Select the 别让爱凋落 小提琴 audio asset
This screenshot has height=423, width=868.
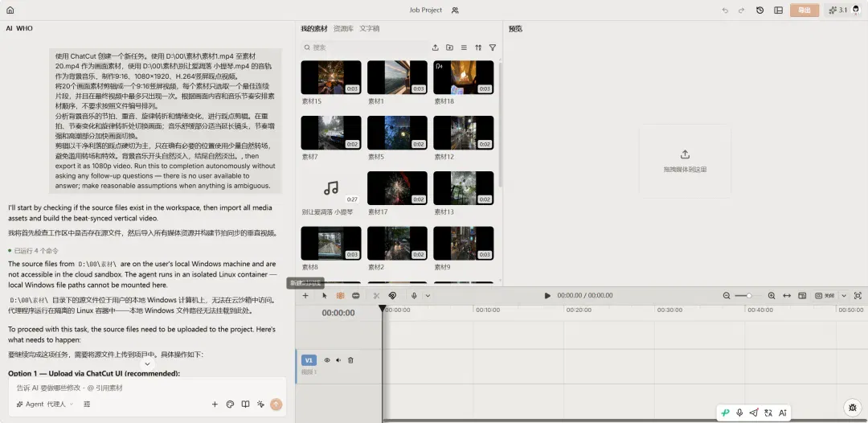[x=331, y=188]
